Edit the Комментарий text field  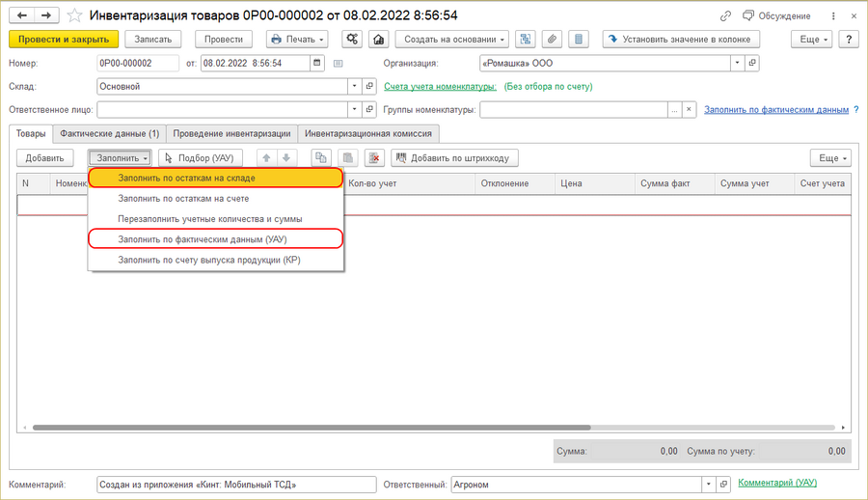coord(236,485)
